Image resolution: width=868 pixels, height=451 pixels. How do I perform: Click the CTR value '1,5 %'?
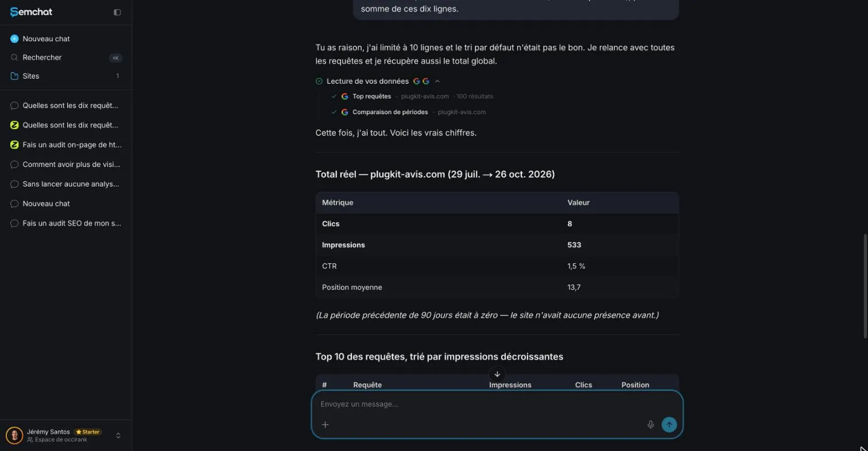576,266
